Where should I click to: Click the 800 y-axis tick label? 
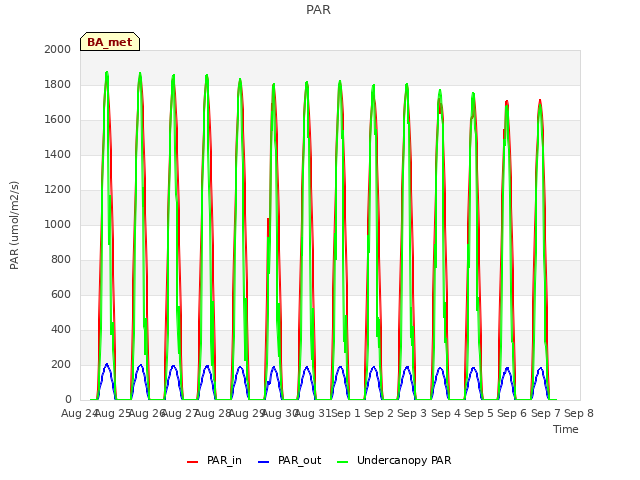(x=61, y=260)
